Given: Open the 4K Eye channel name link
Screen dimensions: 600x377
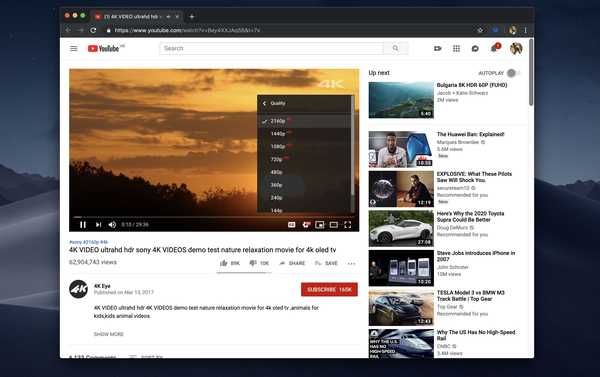Looking at the screenshot, I should click(x=102, y=286).
